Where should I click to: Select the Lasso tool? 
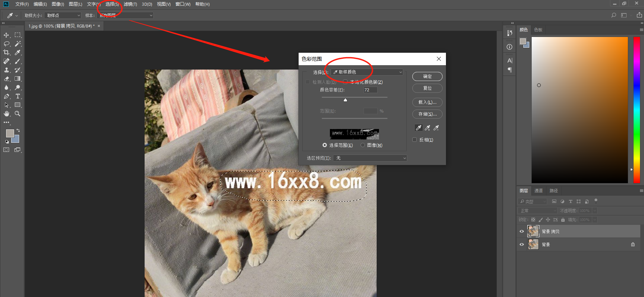click(x=6, y=44)
